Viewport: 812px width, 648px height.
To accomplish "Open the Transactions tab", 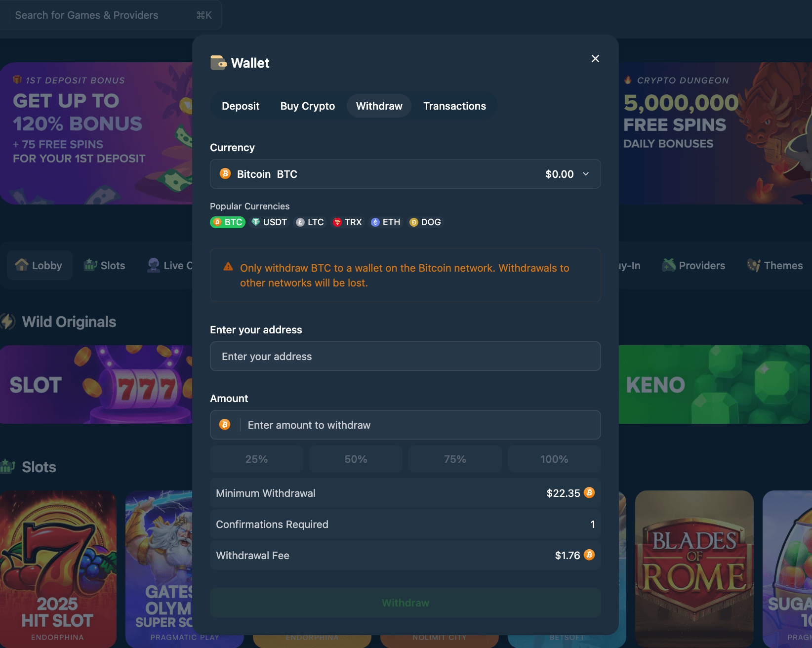I will tap(454, 106).
